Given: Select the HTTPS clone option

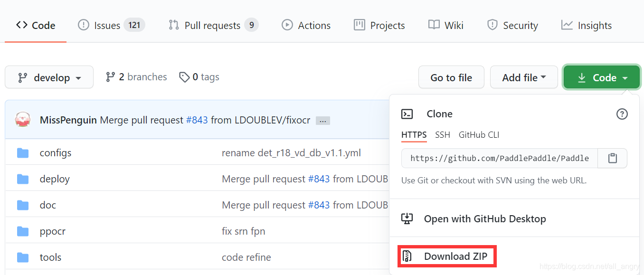Looking at the screenshot, I should [x=414, y=135].
